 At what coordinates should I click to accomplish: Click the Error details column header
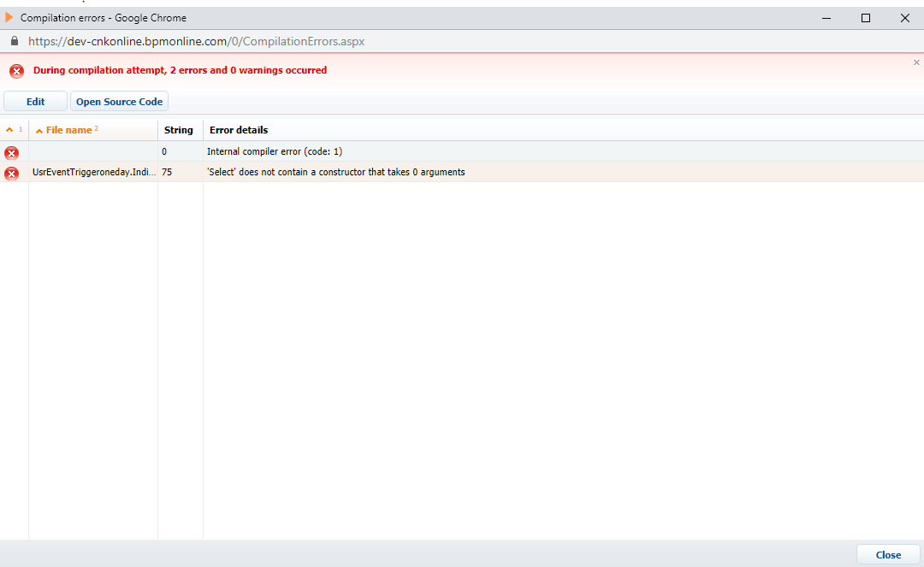coord(239,130)
